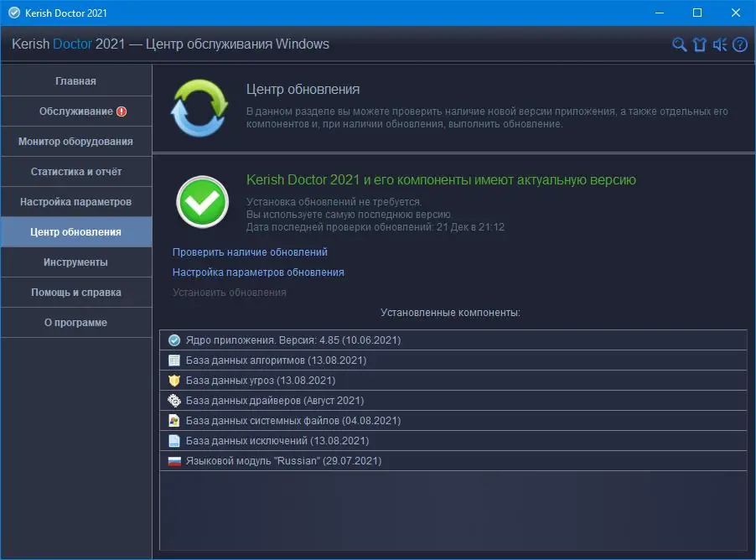Open help using the question mark icon

(738, 45)
